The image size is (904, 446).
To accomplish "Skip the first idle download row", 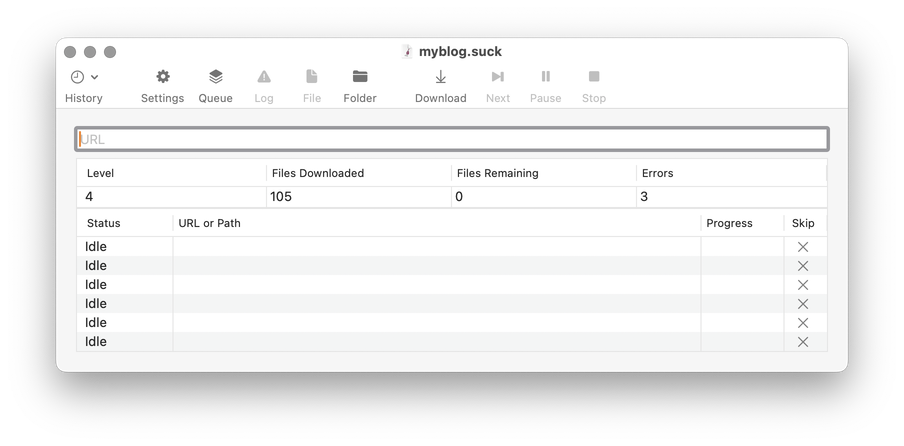I will [802, 247].
